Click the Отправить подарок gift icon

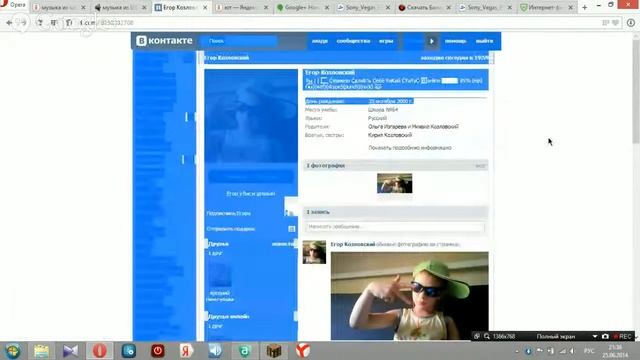291,229
